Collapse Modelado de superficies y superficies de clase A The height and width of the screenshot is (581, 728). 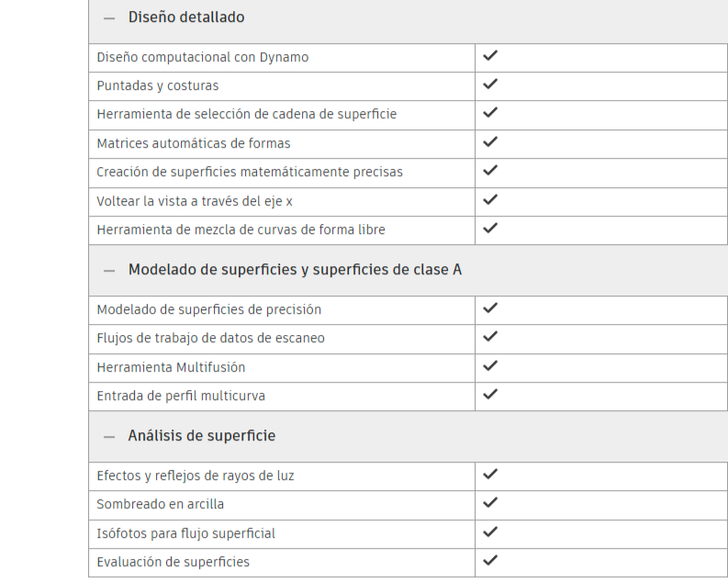(x=109, y=271)
